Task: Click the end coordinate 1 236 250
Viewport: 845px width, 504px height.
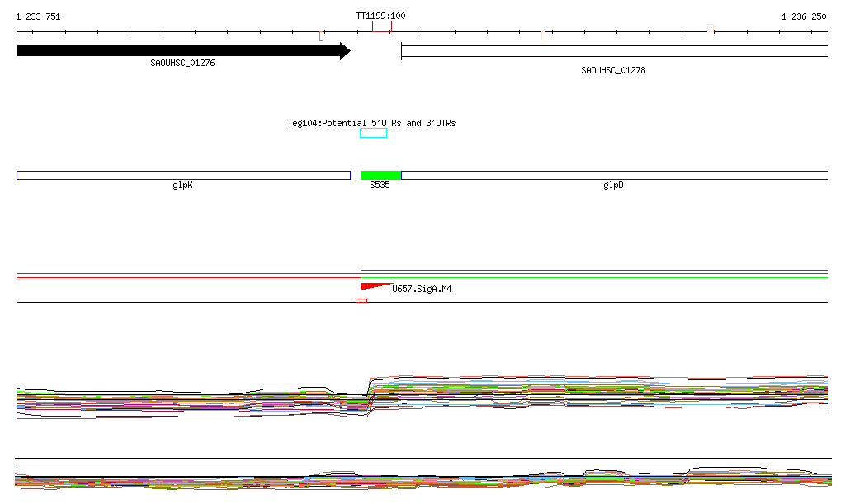Action: tap(804, 16)
